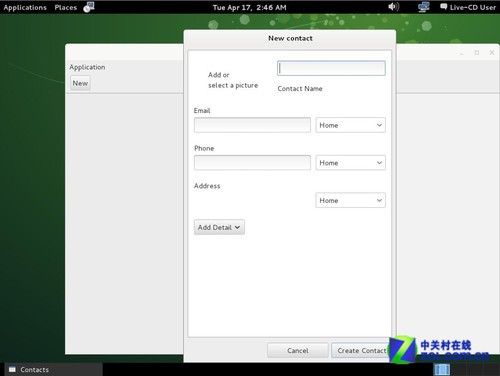This screenshot has width=500, height=376.
Task: Click the volume speaker icon in top panel
Action: pos(393,7)
